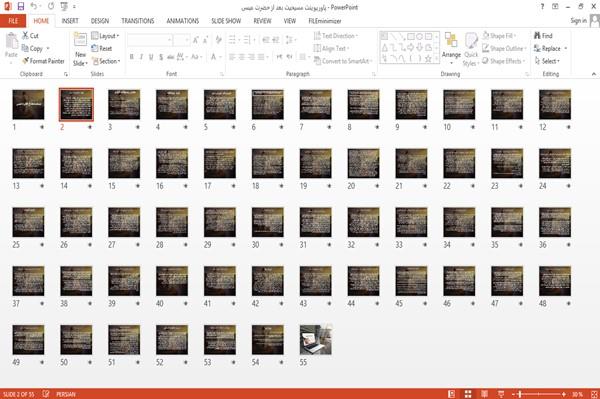Viewport: 600px width, 399px height.
Task: Click the Replace button
Action: (550, 48)
